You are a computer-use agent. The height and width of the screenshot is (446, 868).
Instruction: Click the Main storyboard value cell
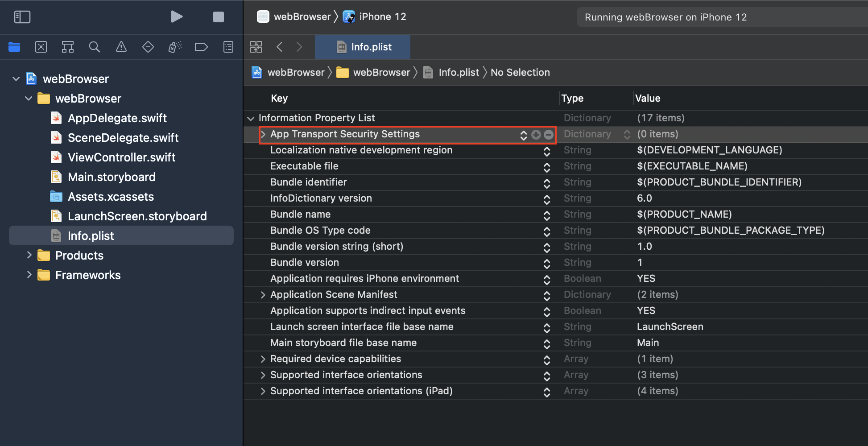(x=648, y=343)
